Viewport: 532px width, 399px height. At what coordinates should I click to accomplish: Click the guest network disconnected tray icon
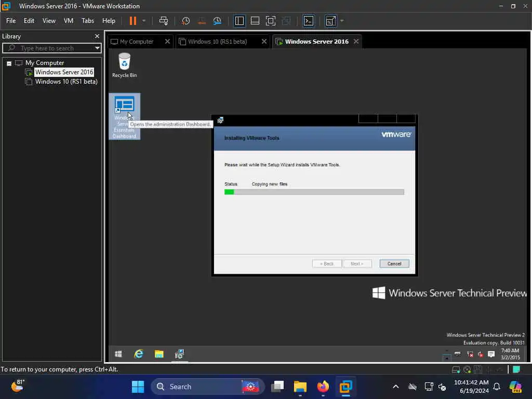[x=470, y=354]
